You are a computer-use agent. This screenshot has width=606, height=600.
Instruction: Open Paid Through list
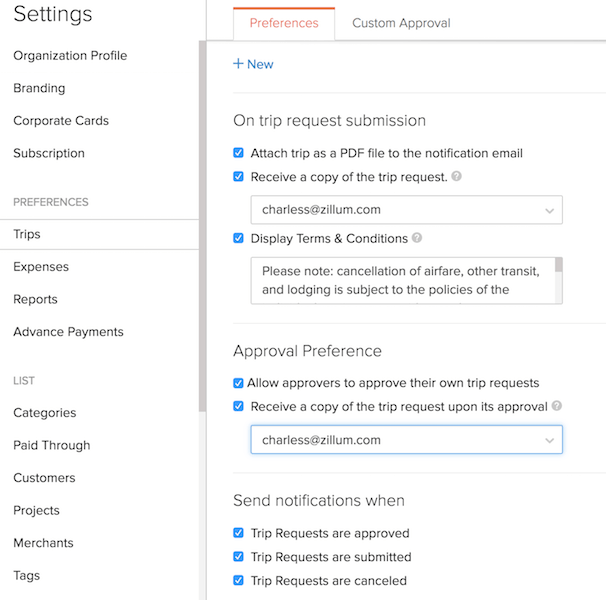coord(52,445)
